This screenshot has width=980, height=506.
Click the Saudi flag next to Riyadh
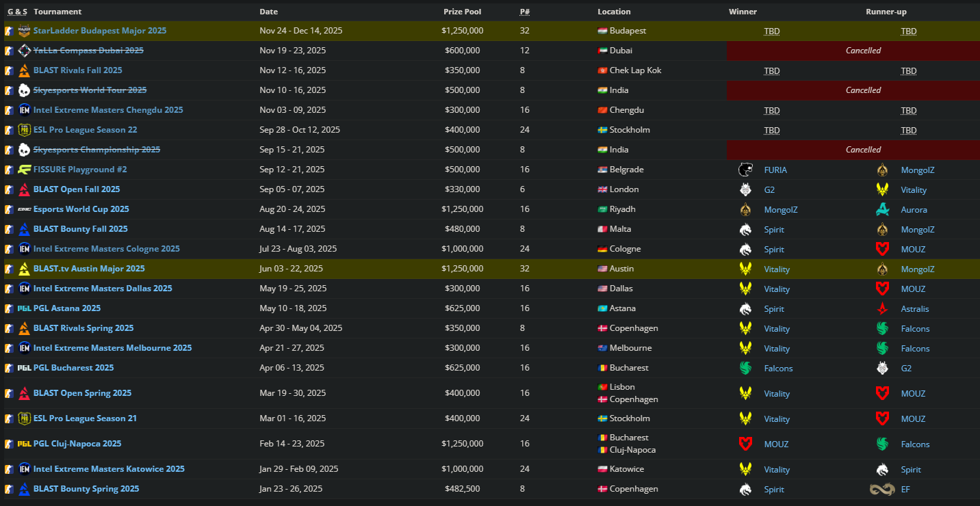click(602, 209)
